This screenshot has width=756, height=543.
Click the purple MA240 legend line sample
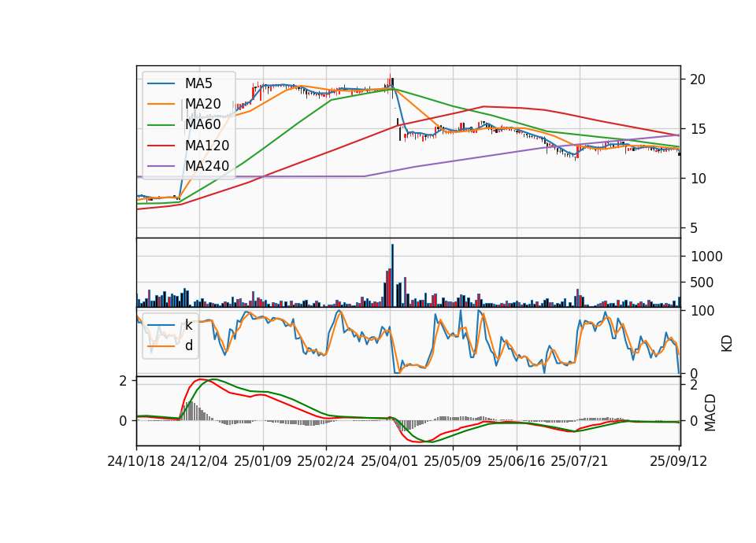click(x=161, y=166)
